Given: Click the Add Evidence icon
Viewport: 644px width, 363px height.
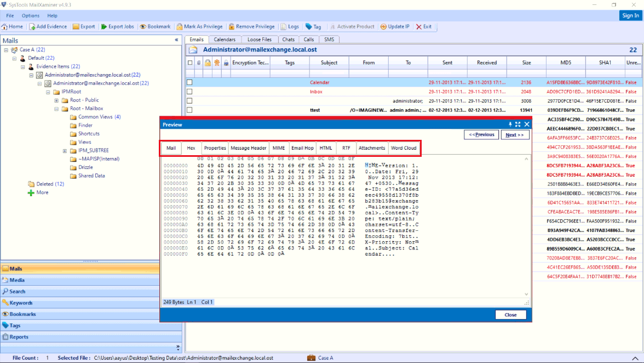Looking at the screenshot, I should pyautogui.click(x=32, y=27).
